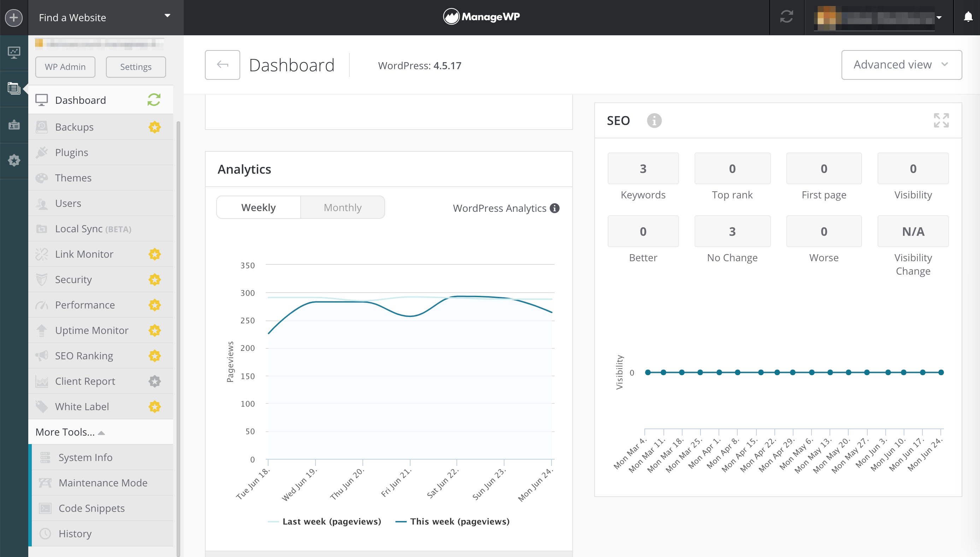Expand the SEO widget to fullscreen
The height and width of the screenshot is (557, 980).
(941, 120)
